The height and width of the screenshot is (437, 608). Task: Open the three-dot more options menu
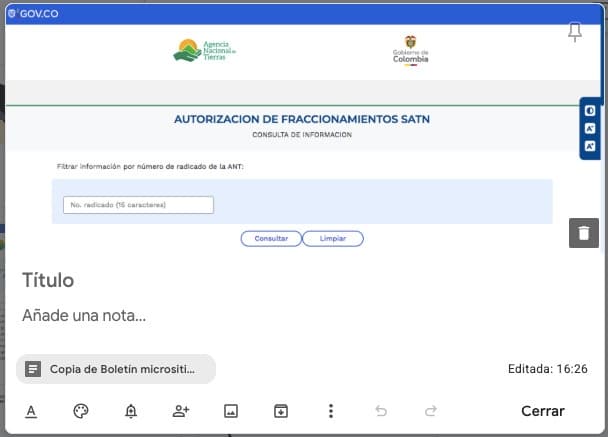coord(331,411)
